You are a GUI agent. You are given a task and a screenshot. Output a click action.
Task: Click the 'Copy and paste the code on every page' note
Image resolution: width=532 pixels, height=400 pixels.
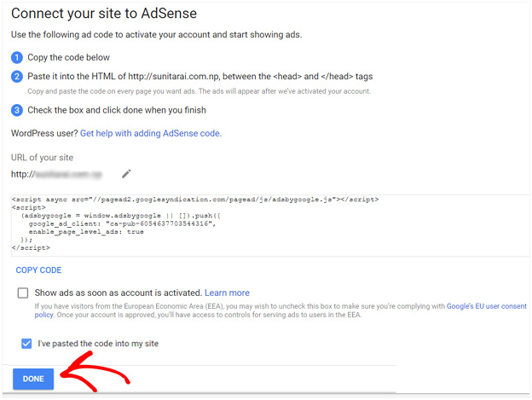(x=199, y=91)
